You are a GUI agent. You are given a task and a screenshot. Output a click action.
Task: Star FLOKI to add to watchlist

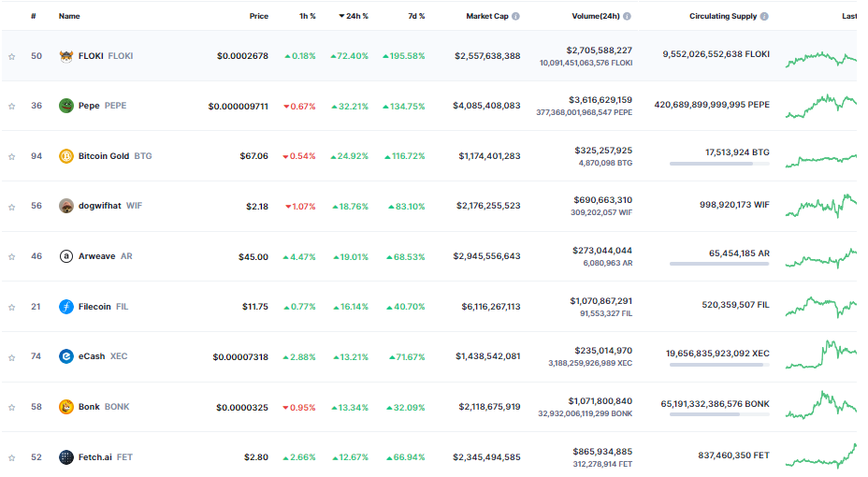pos(11,56)
